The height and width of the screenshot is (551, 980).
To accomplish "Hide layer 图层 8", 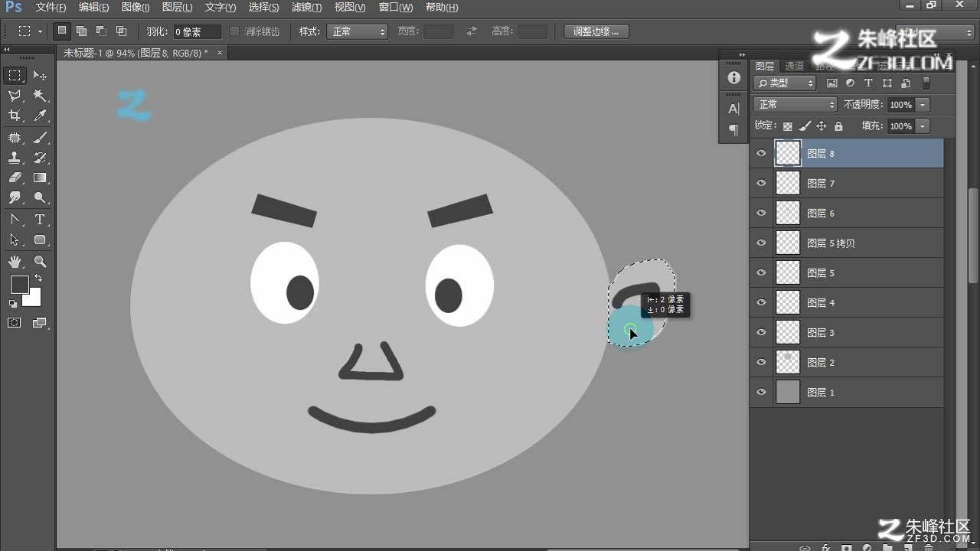I will 761,153.
